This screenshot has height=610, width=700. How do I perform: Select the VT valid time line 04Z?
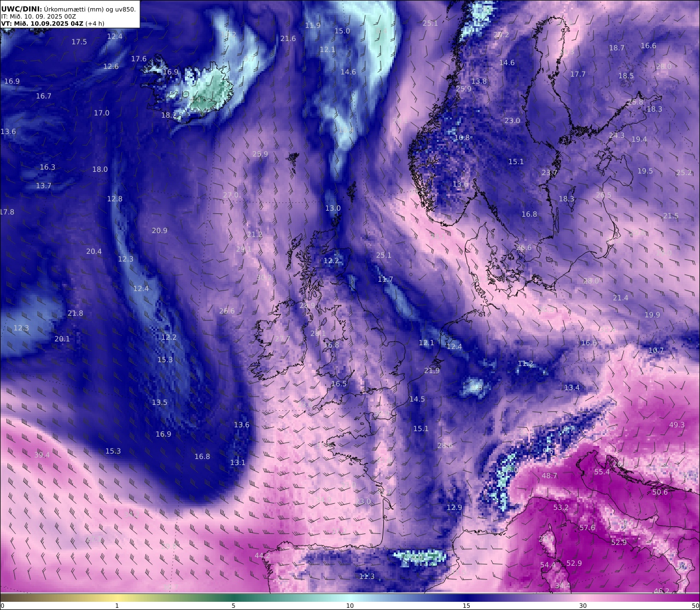[52, 24]
